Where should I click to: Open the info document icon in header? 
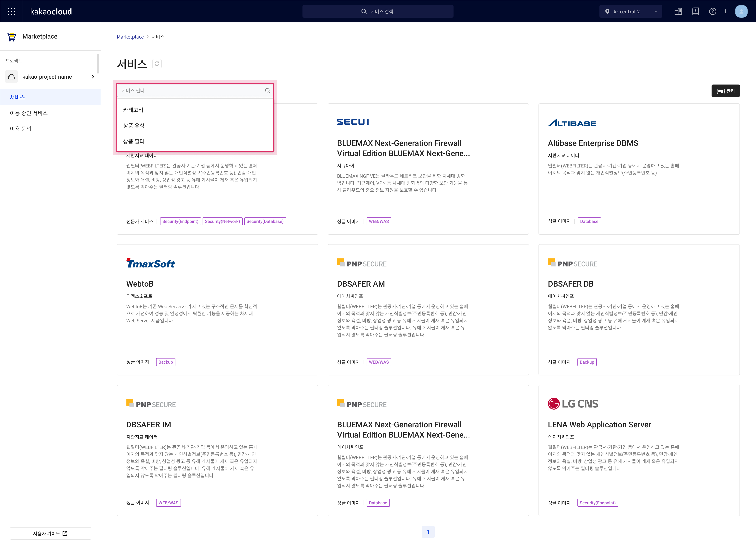[x=695, y=11]
